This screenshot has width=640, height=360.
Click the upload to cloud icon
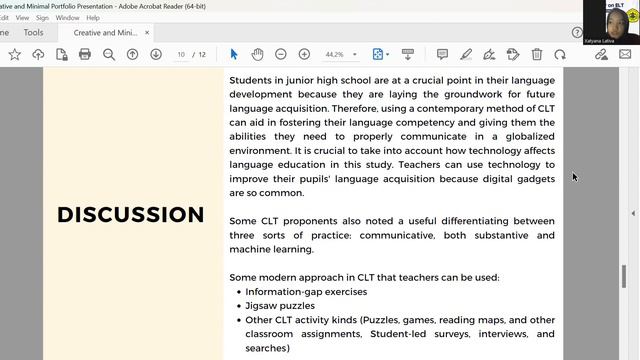[38, 54]
